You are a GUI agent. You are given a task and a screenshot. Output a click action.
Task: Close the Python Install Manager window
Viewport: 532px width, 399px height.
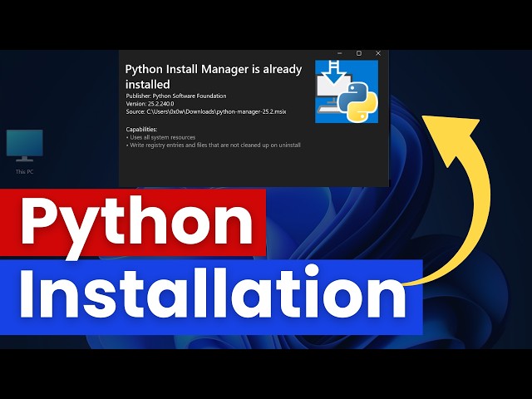378,53
